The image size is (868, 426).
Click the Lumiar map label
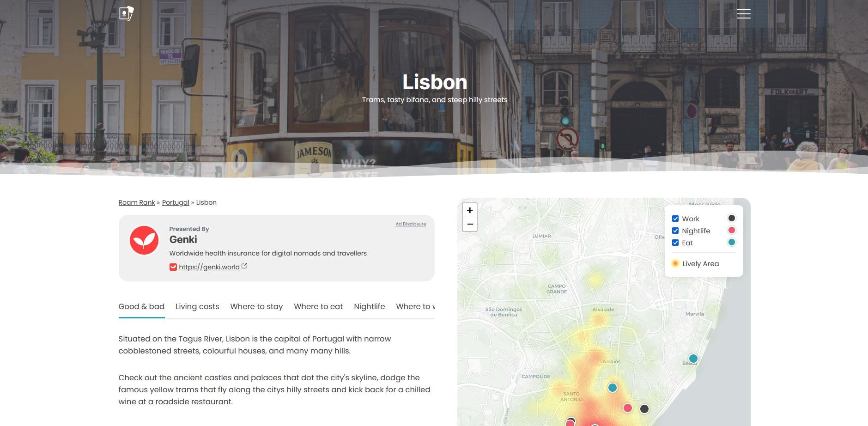[541, 236]
